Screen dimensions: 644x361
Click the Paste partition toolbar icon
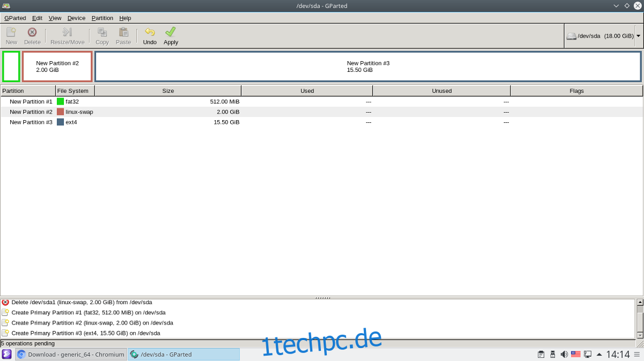[123, 36]
